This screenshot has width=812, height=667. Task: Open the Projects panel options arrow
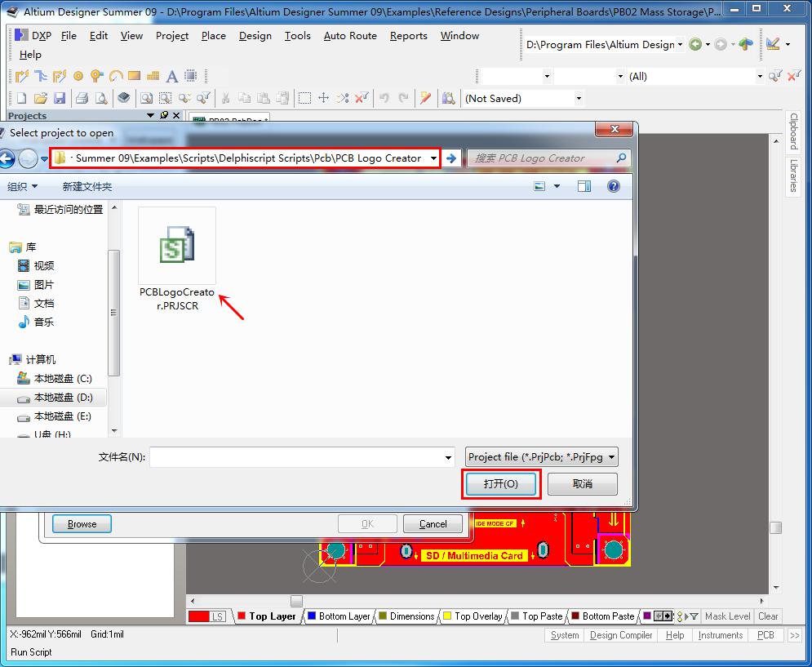[150, 115]
